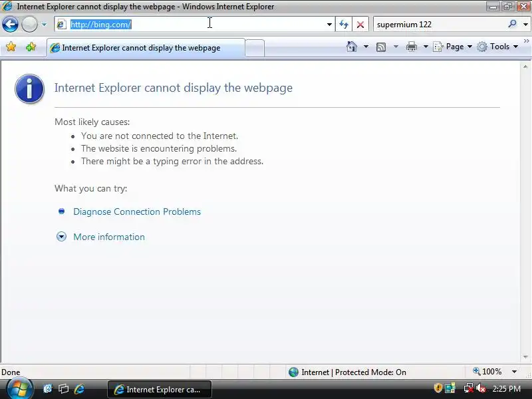
Task: Minimize the Internet Explorer window
Action: [x=493, y=7]
